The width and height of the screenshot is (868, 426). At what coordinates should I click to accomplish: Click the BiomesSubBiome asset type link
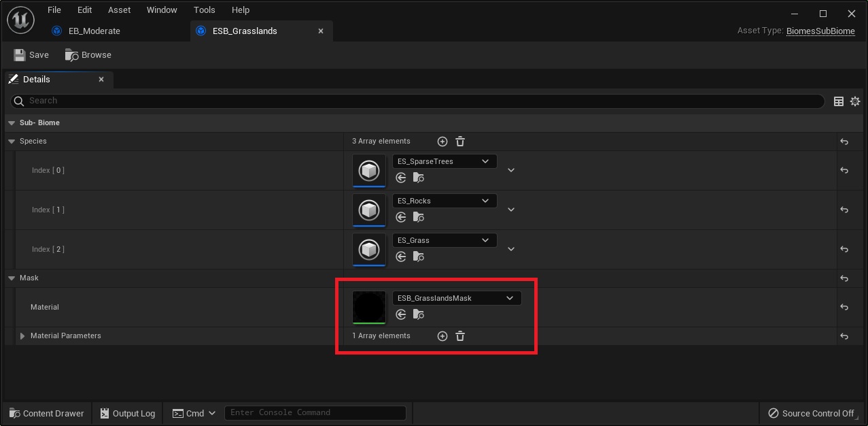point(820,31)
